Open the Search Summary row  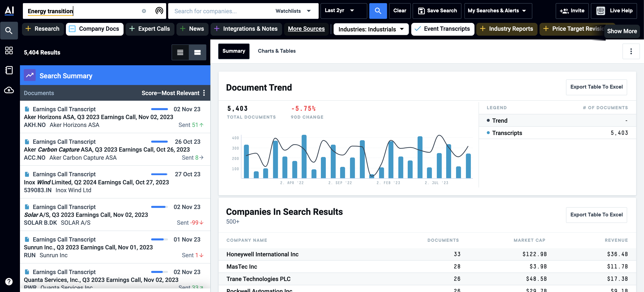pos(115,75)
